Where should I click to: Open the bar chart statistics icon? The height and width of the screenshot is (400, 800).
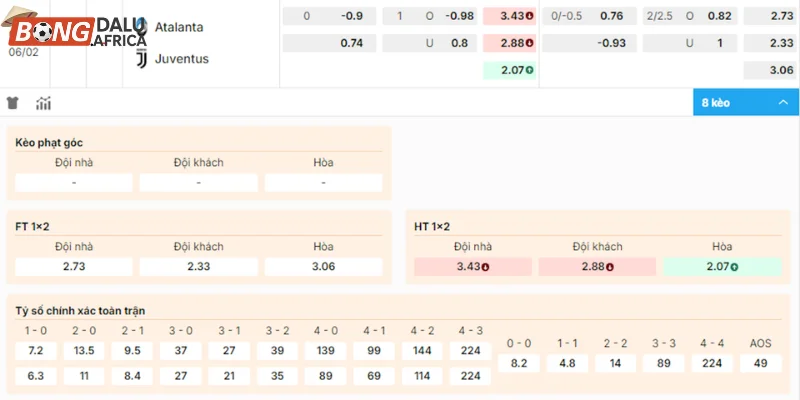43,103
